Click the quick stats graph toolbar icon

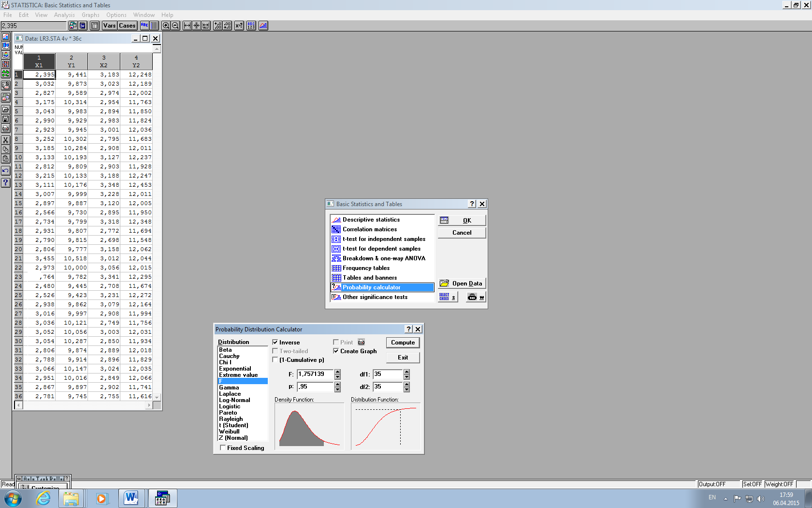(263, 26)
